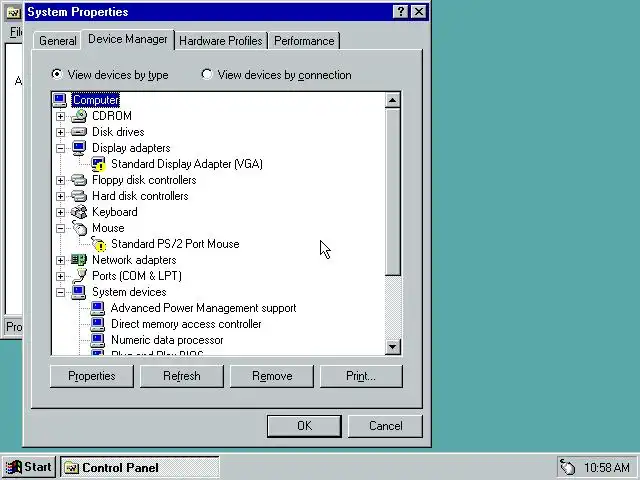Click the 10:58 AM taskbar clock
This screenshot has width=640, height=480.
coord(607,467)
